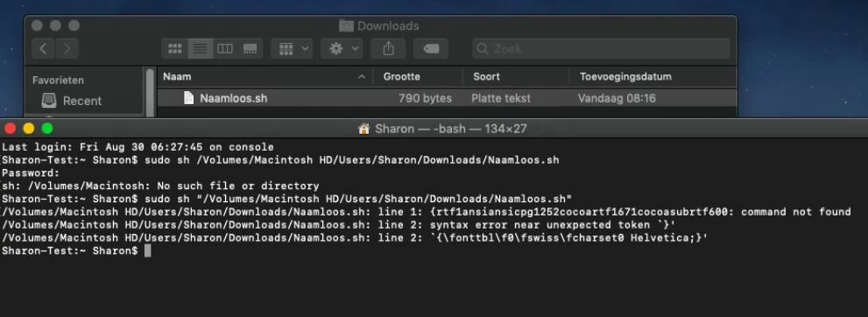Screen dimensions: 868x317
Task: Click '790 bytes' size cell
Action: (x=425, y=98)
